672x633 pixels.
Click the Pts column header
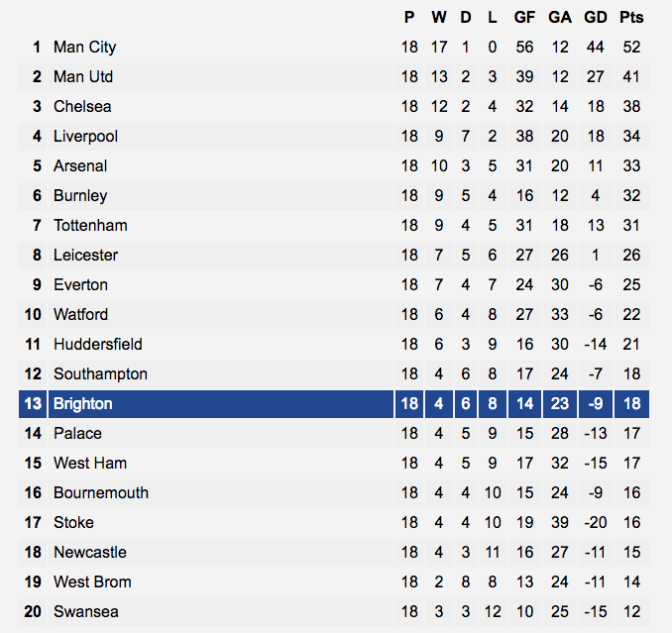pyautogui.click(x=631, y=18)
